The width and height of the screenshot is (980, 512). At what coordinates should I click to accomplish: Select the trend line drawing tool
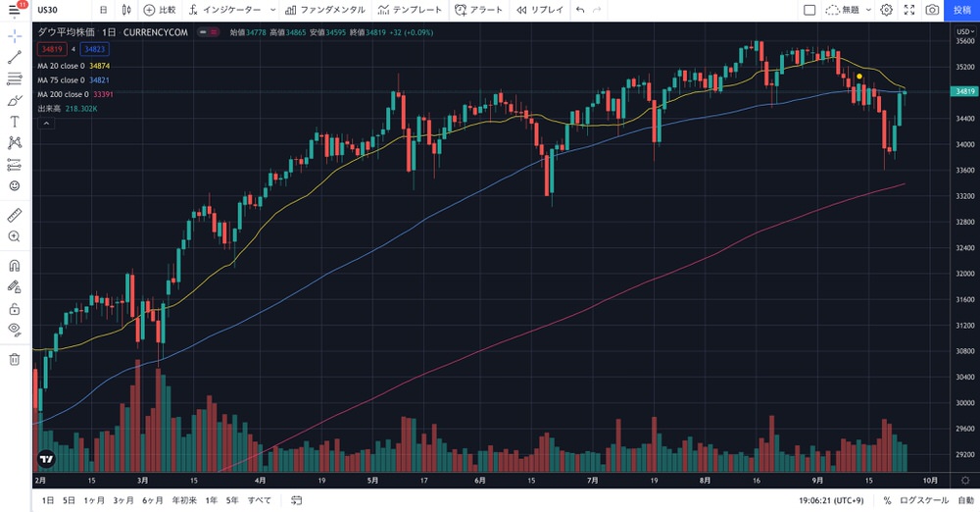click(x=15, y=57)
